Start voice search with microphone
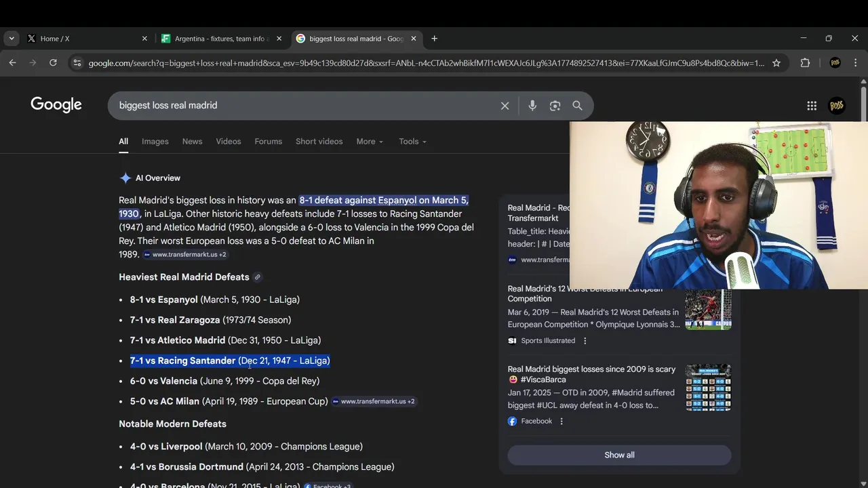This screenshot has width=868, height=488. [532, 106]
